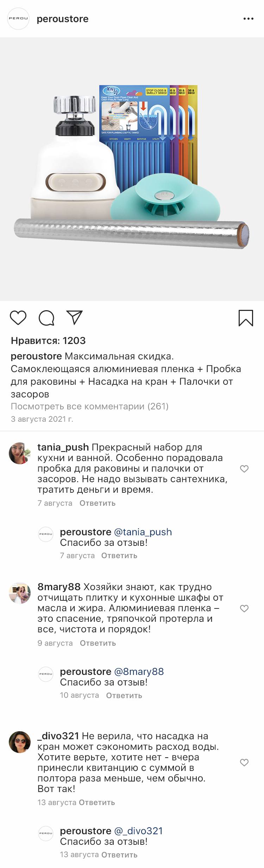Image resolution: width=264 pixels, height=868 pixels.
Task: Like tania_push's comment
Action: (244, 469)
